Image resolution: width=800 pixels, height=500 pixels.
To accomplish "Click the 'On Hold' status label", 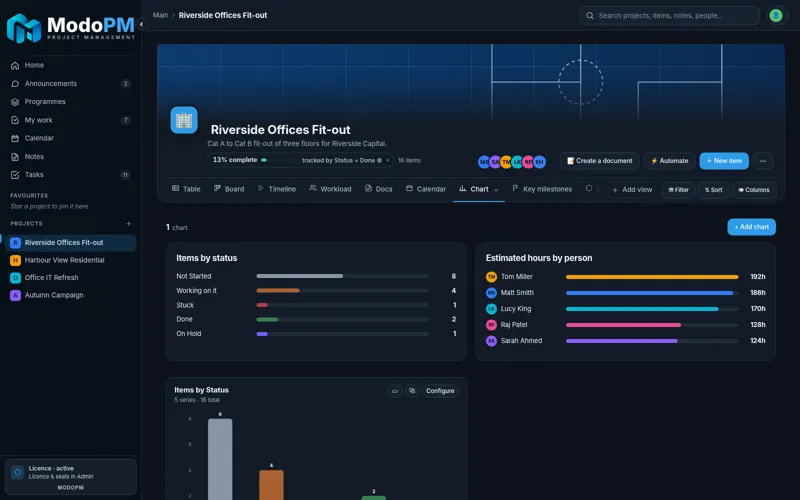I will (189, 334).
